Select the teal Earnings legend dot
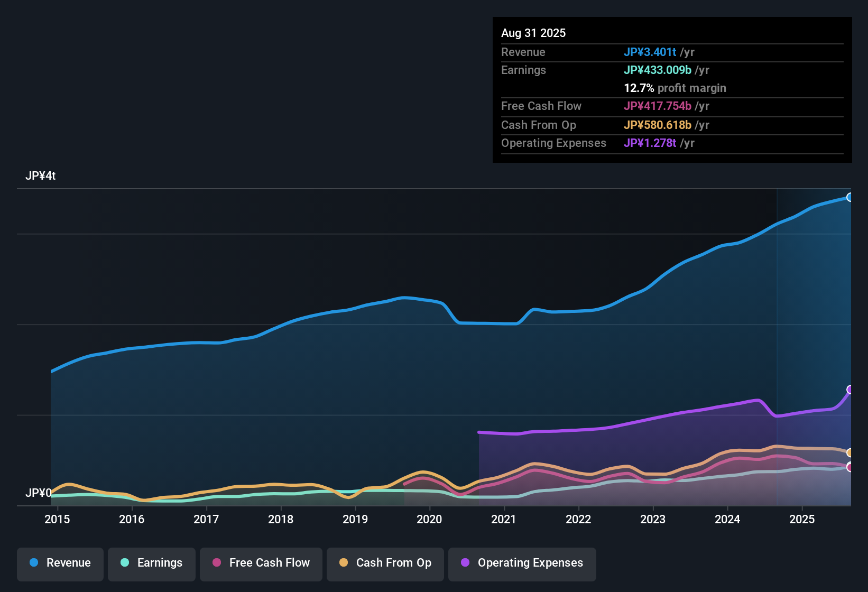The image size is (868, 592). [x=125, y=563]
